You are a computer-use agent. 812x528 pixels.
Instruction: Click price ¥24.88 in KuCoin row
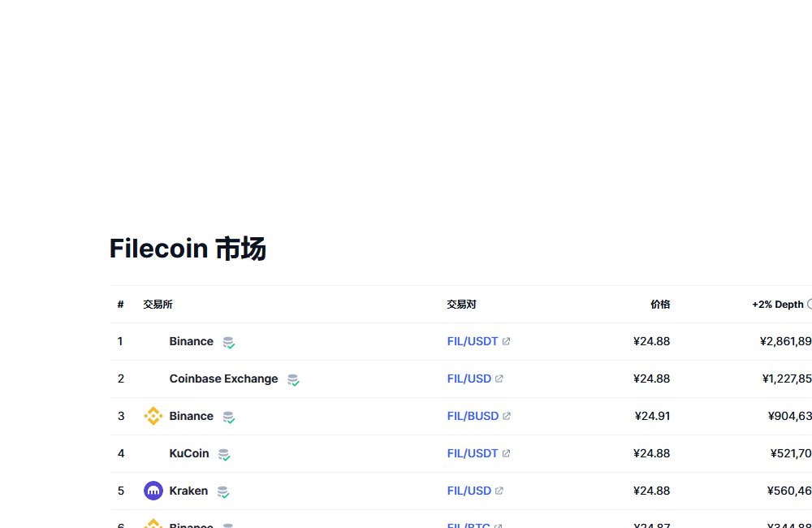(x=651, y=453)
